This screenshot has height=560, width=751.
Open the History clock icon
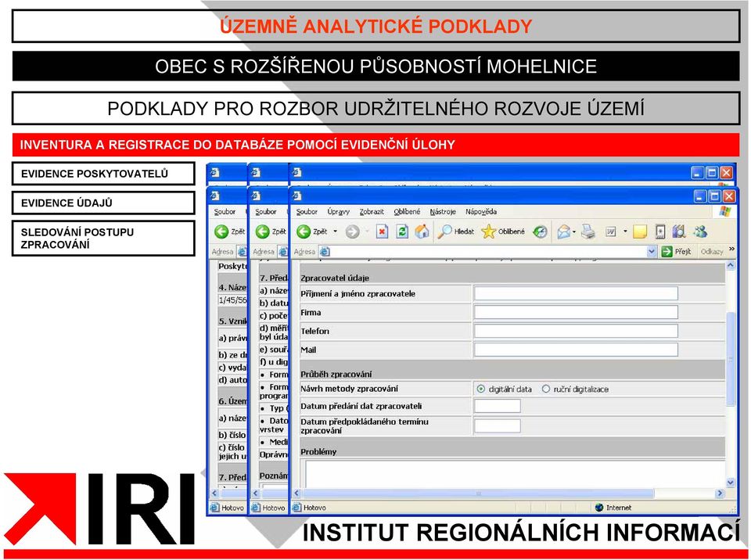pyautogui.click(x=541, y=232)
